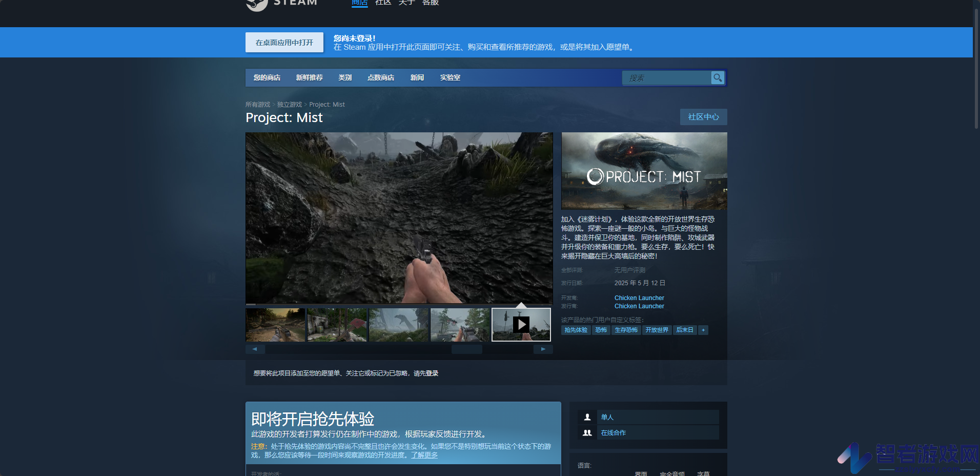This screenshot has height=476, width=980.
Task: Open the 新鲜推荐 menu
Action: (x=310, y=77)
